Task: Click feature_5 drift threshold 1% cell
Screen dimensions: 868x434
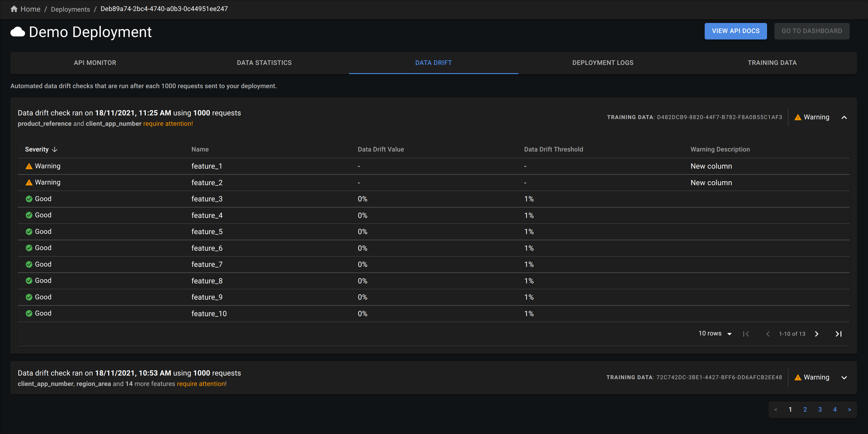Action: (x=529, y=232)
